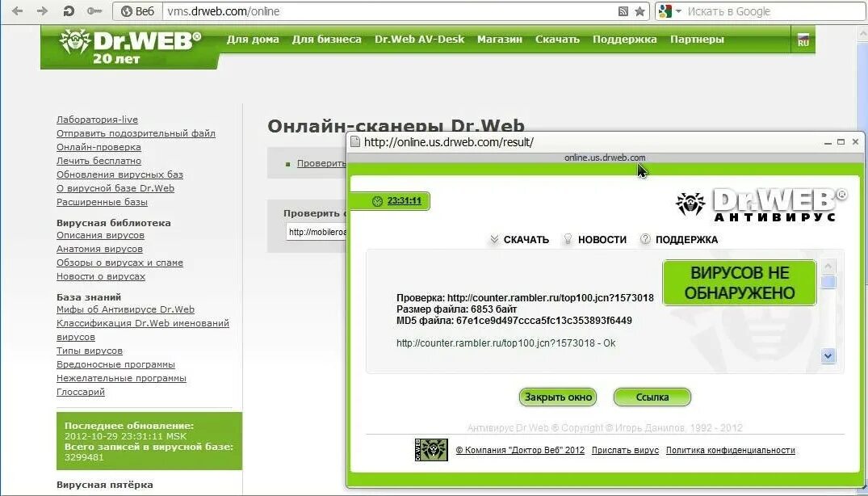Open the Прислать вирус link
868x496 pixels.
(626, 451)
